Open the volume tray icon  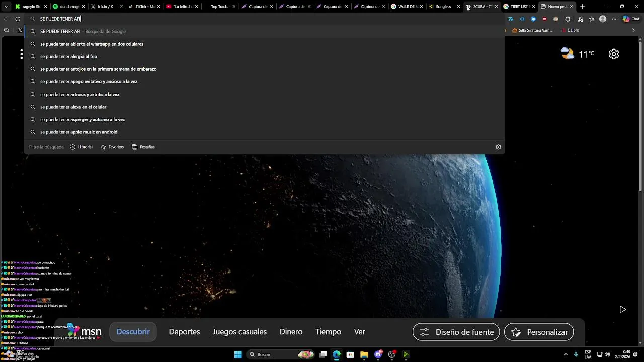pos(608,354)
